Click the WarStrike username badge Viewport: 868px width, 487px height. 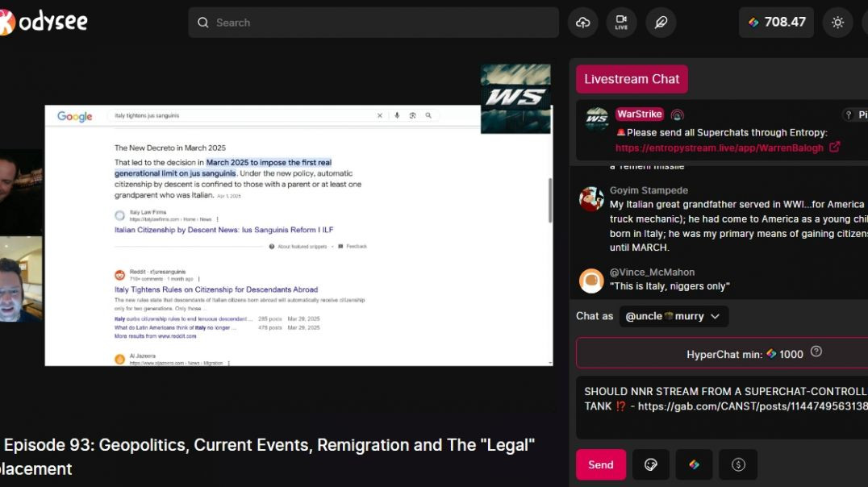click(x=640, y=114)
